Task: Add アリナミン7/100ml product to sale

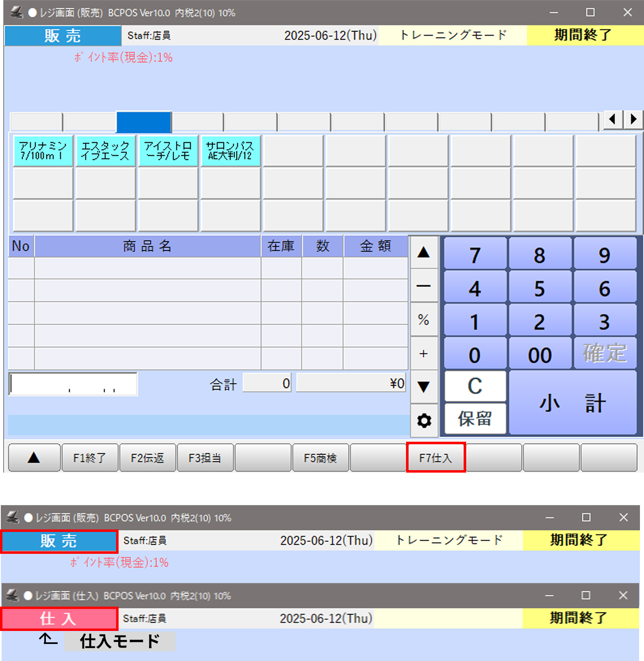Action: click(43, 151)
